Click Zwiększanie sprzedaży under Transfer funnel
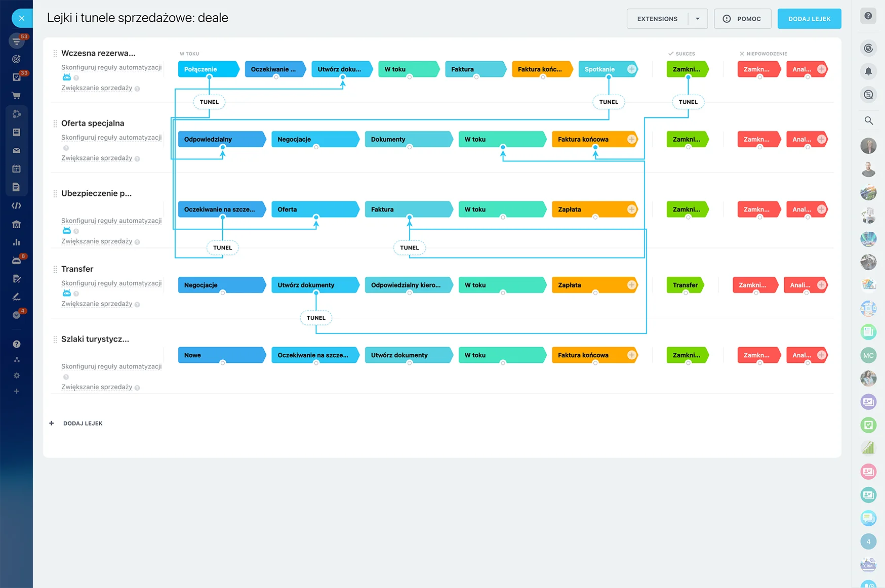The image size is (885, 588). click(x=97, y=304)
